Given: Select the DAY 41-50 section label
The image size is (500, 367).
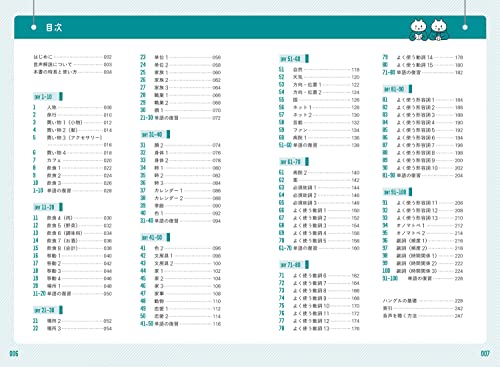Looking at the screenshot, I should pos(156,237).
